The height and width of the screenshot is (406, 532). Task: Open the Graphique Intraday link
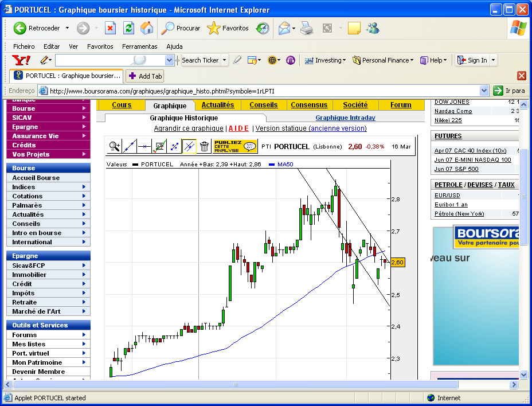345,118
